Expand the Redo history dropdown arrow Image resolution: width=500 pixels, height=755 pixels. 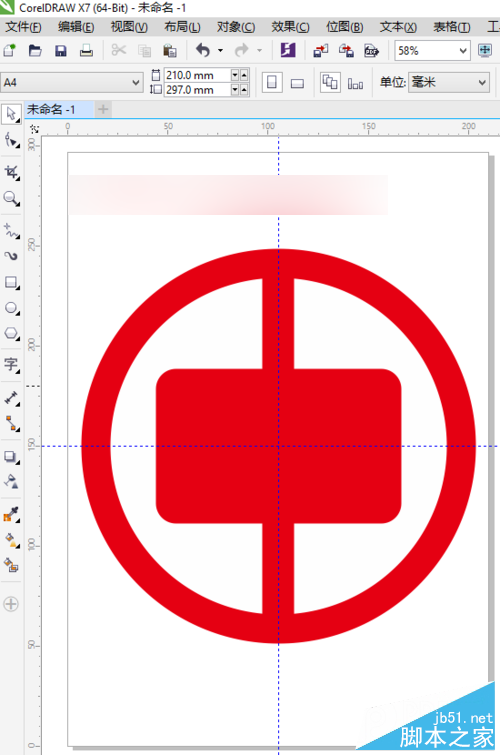pyautogui.click(x=259, y=50)
